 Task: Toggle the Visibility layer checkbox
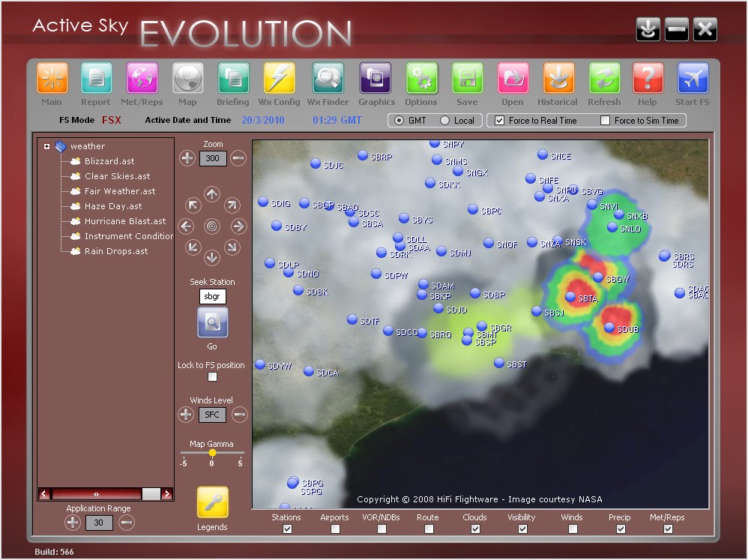[x=522, y=529]
